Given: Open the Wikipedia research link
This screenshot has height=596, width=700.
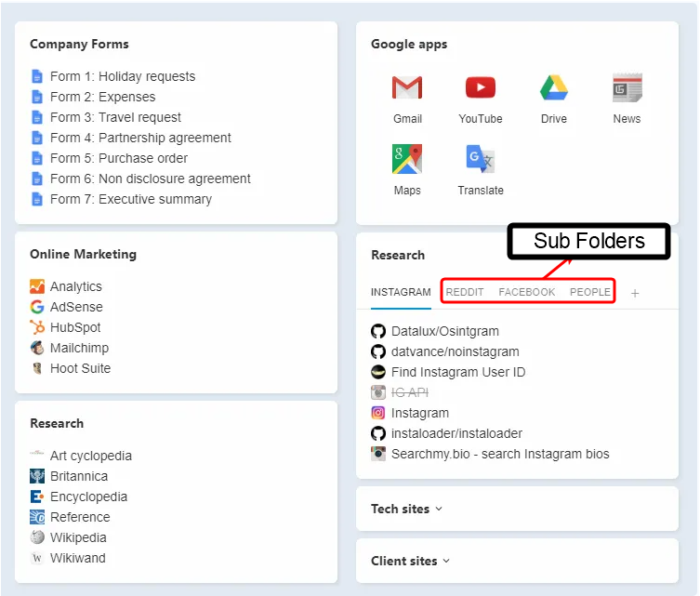Looking at the screenshot, I should coord(78,537).
